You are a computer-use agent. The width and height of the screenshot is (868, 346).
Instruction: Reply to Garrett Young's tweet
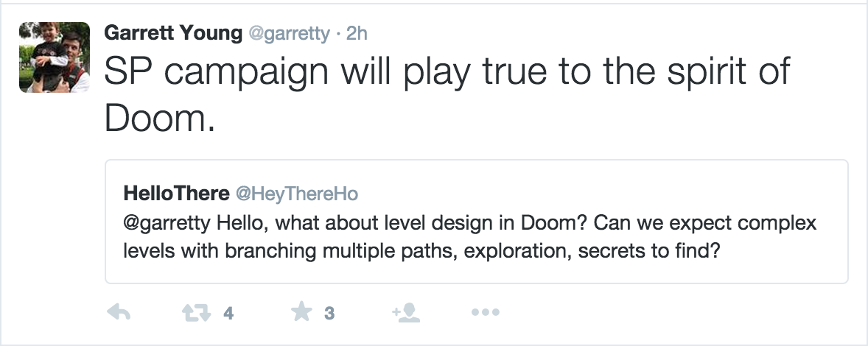click(x=119, y=313)
